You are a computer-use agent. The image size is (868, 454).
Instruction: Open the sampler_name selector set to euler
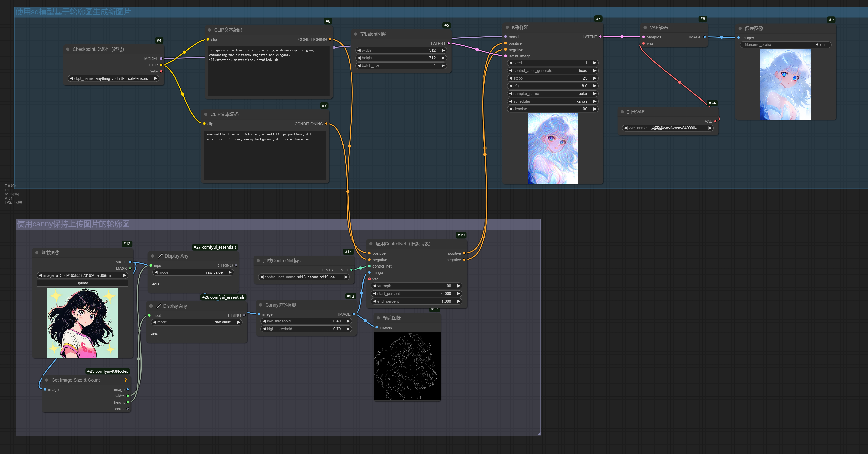553,93
